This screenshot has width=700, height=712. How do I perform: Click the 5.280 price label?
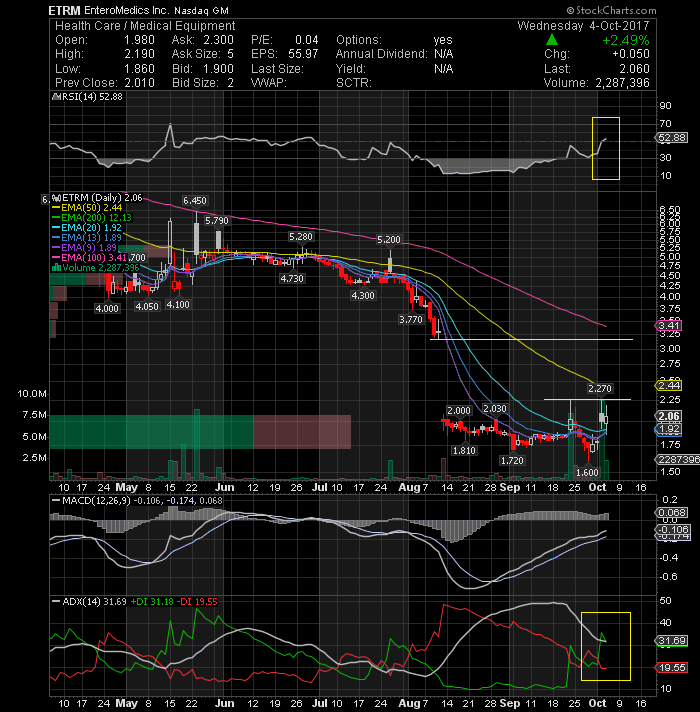[x=301, y=237]
